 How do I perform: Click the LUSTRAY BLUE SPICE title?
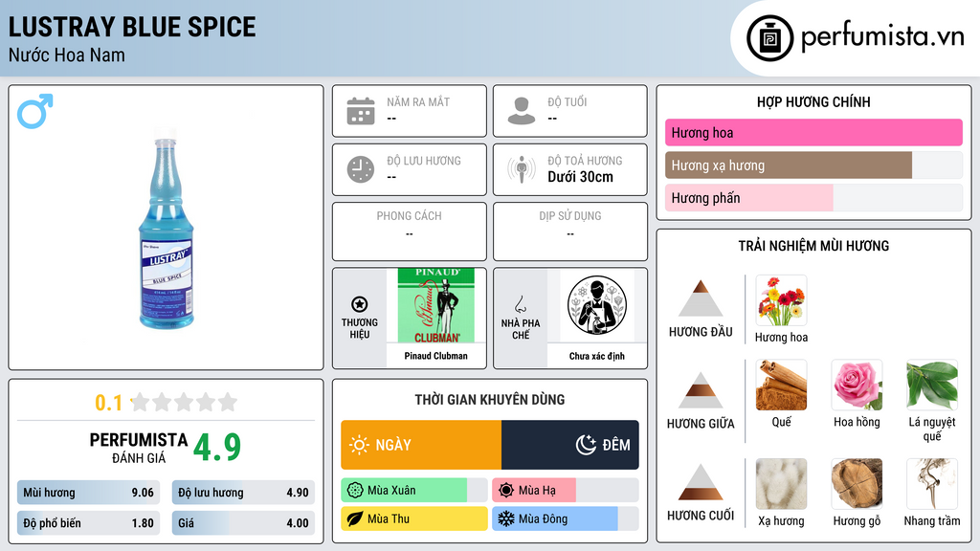point(132,27)
